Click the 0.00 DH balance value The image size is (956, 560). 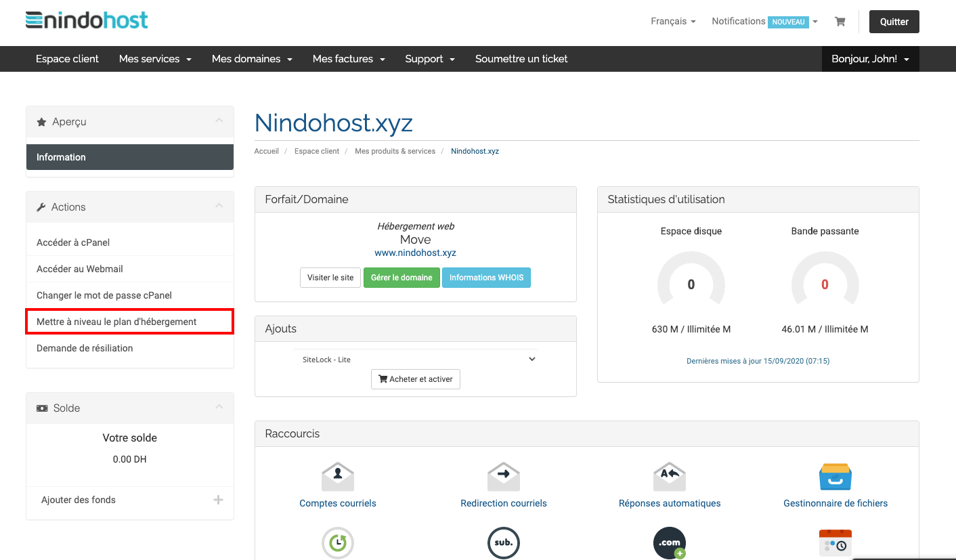click(x=130, y=459)
